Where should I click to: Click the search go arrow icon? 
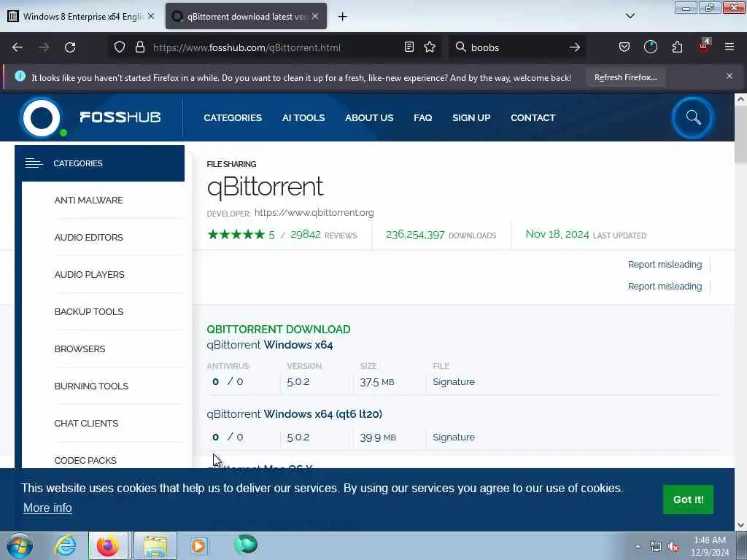(x=575, y=47)
